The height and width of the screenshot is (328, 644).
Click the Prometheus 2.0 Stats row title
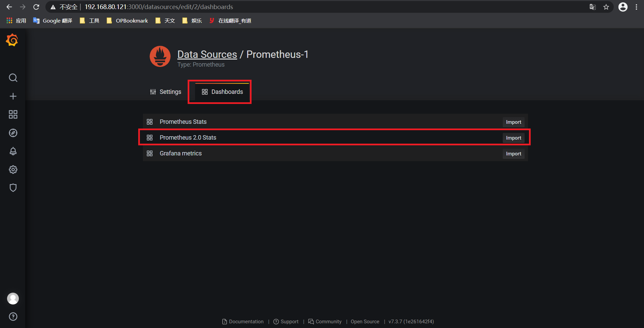tap(188, 138)
